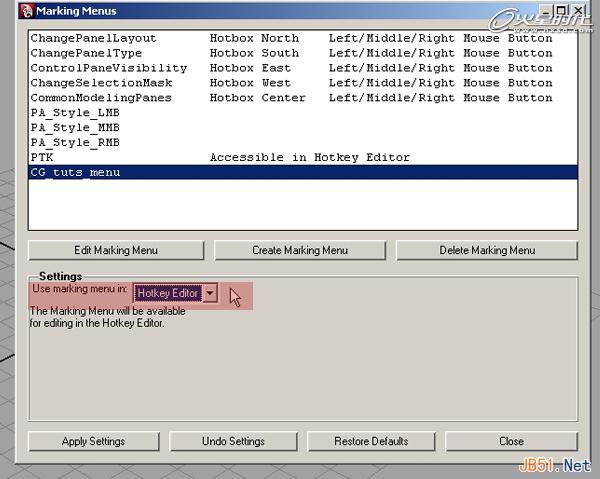Select the PTK list entry
This screenshot has height=479, width=600.
click(303, 158)
